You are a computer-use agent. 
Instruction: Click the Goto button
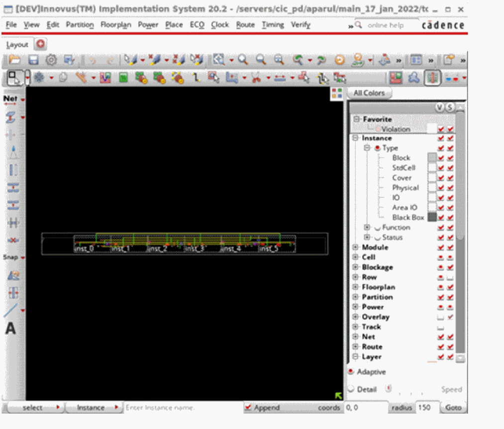(453, 408)
